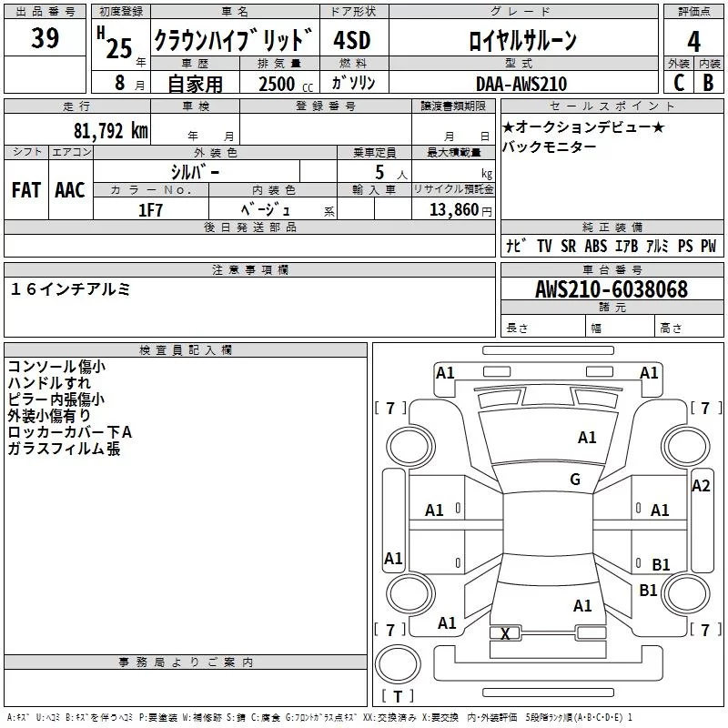This screenshot has height=728, width=728.
Task: Click the mileage 81,792 km
Action: click(x=111, y=130)
